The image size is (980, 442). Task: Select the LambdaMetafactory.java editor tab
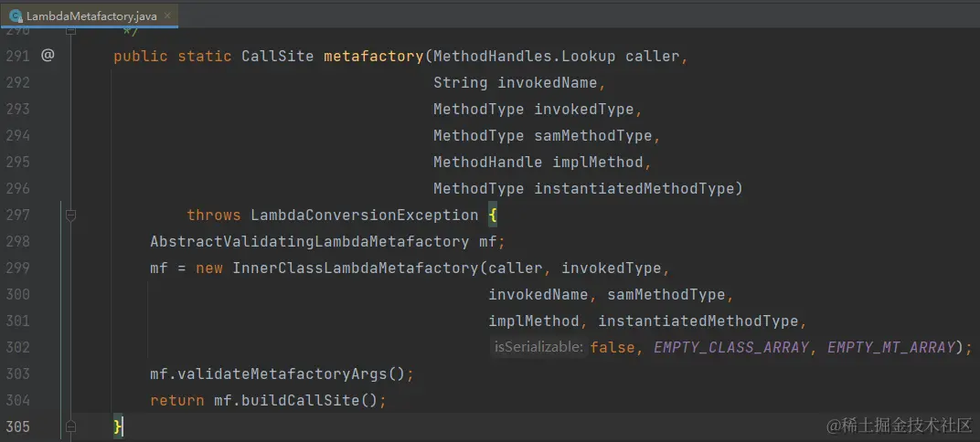[x=90, y=16]
